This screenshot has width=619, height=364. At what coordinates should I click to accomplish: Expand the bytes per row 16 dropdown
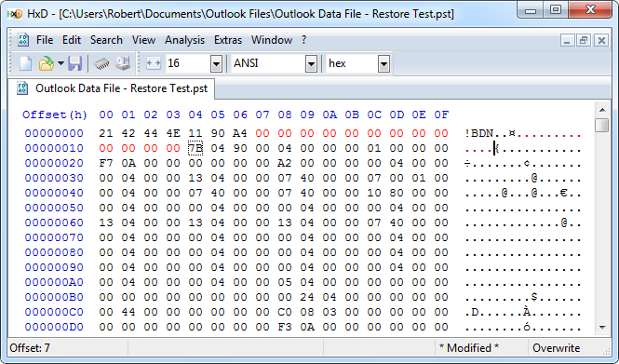[x=216, y=63]
